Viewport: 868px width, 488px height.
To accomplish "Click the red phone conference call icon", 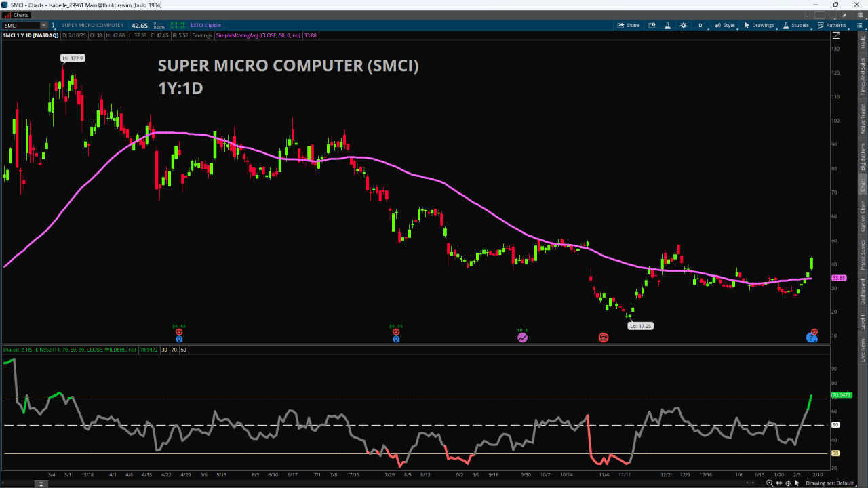I will coord(604,337).
